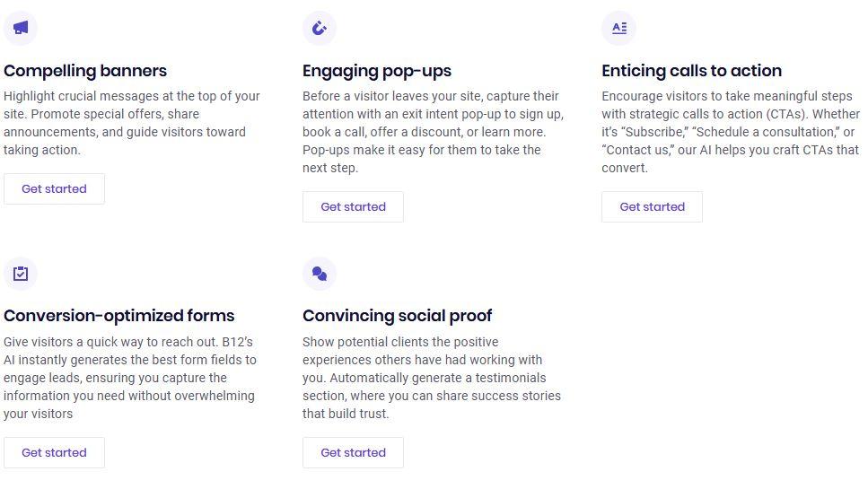Click the clipboard checkmark icon above Conversion-optimized forms
The height and width of the screenshot is (489, 868).
21,274
